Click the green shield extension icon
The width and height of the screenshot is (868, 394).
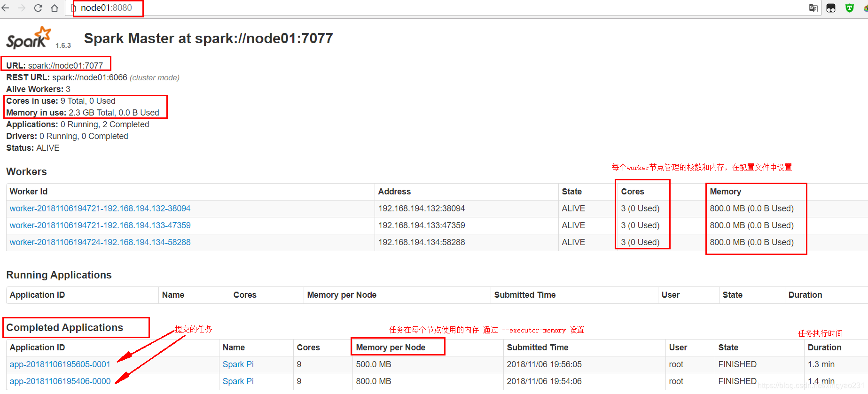[849, 8]
